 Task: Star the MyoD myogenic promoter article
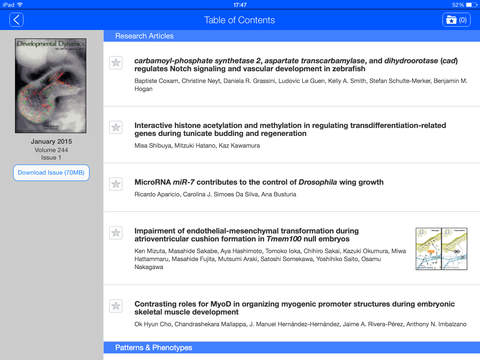coord(116,306)
